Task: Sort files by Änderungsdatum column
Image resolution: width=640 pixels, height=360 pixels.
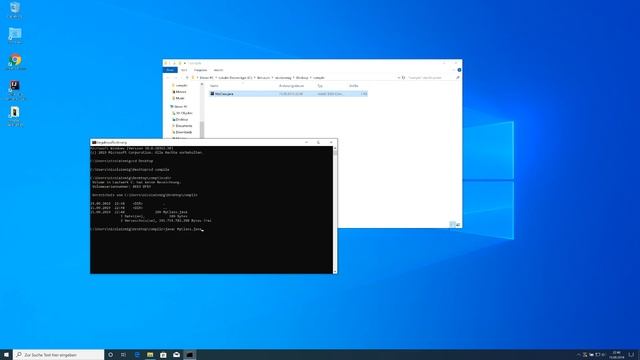Action: click(291, 86)
